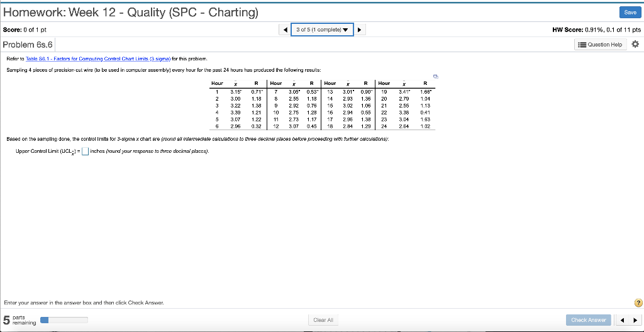Click the HW Score 0.91% text
The image size is (644, 332).
597,30
